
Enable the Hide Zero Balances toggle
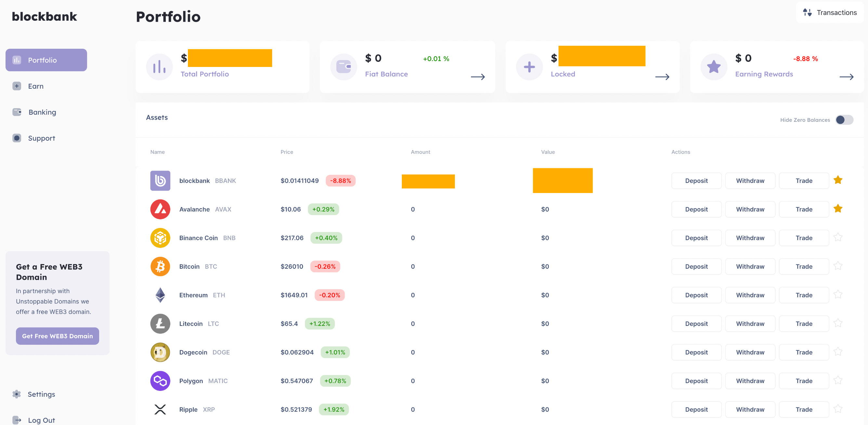(844, 120)
